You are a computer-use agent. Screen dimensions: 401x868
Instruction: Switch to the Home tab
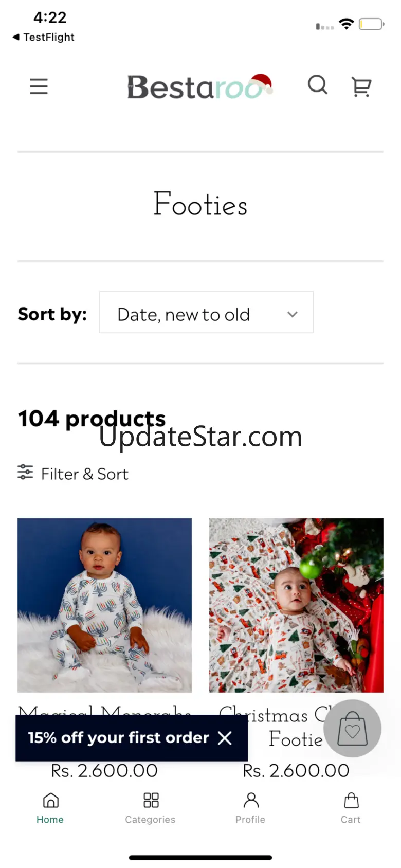click(x=50, y=807)
